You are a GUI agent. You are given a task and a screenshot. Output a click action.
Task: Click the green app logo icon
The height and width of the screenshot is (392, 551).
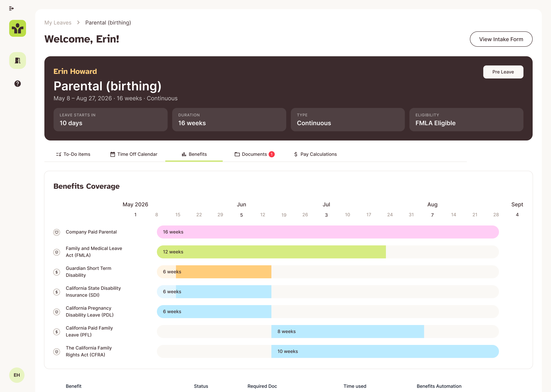coord(18,29)
